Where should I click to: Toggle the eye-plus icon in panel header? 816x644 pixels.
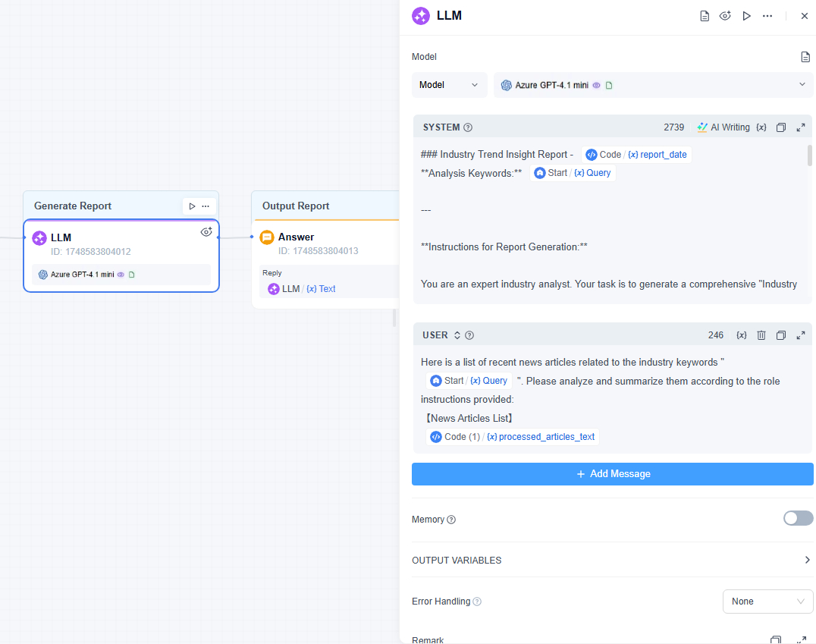pyautogui.click(x=725, y=16)
